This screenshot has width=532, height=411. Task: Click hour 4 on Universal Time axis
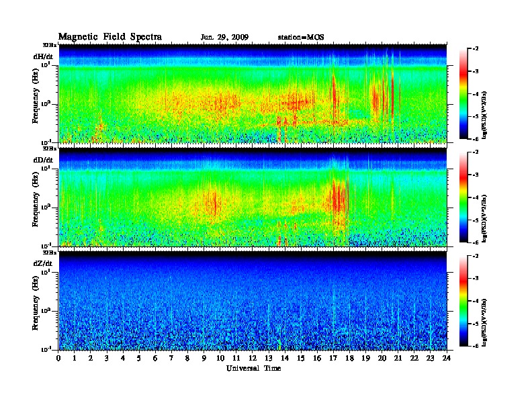pyautogui.click(x=123, y=359)
